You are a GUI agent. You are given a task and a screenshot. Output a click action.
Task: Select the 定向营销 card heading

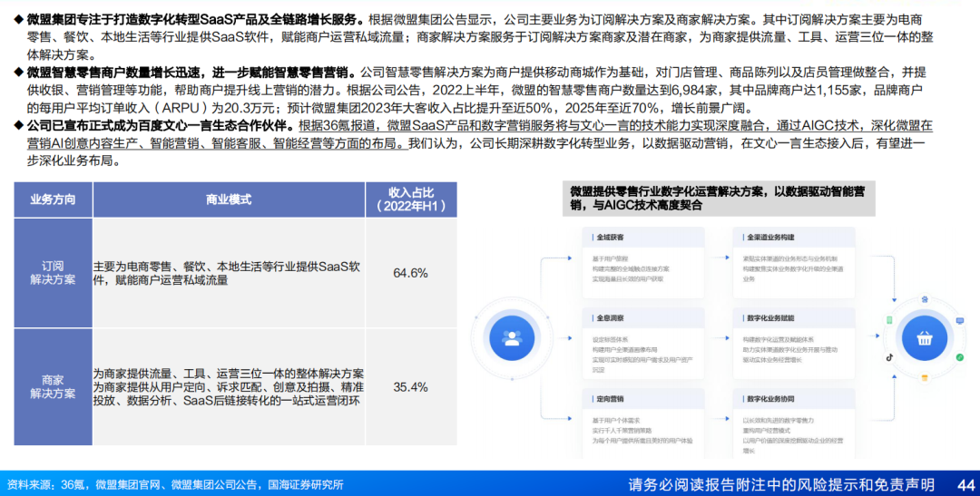(x=610, y=399)
